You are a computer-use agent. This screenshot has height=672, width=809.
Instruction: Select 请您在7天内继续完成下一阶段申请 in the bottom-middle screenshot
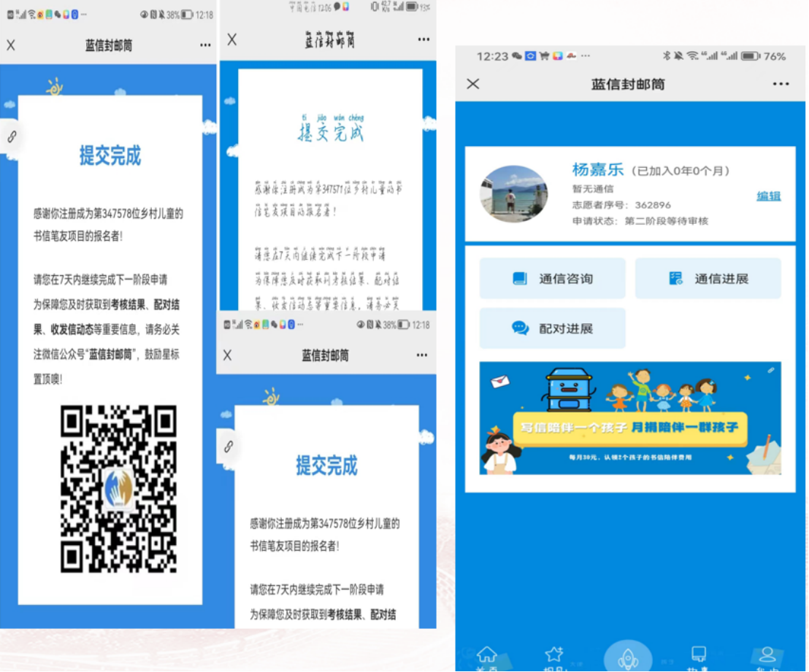tap(318, 590)
